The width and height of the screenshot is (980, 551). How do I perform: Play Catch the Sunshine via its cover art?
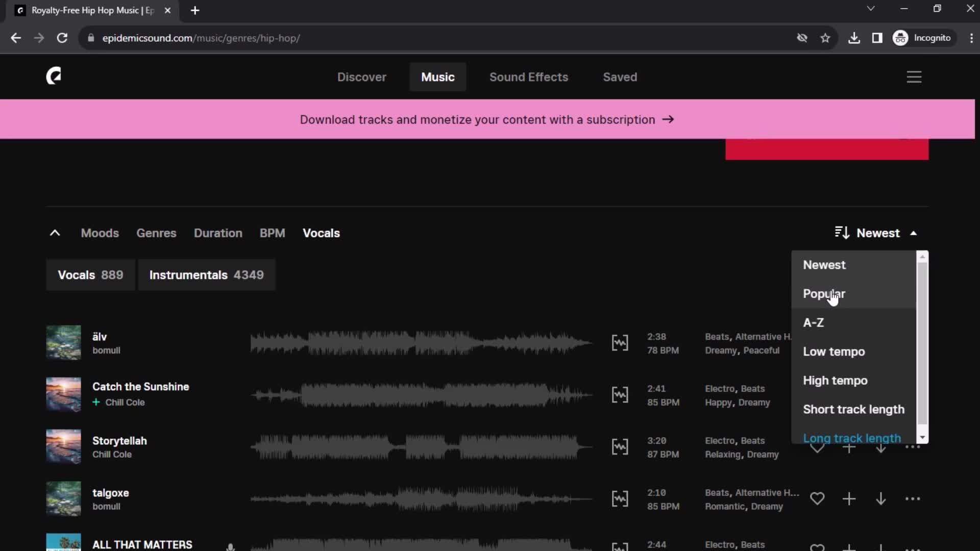[63, 395]
